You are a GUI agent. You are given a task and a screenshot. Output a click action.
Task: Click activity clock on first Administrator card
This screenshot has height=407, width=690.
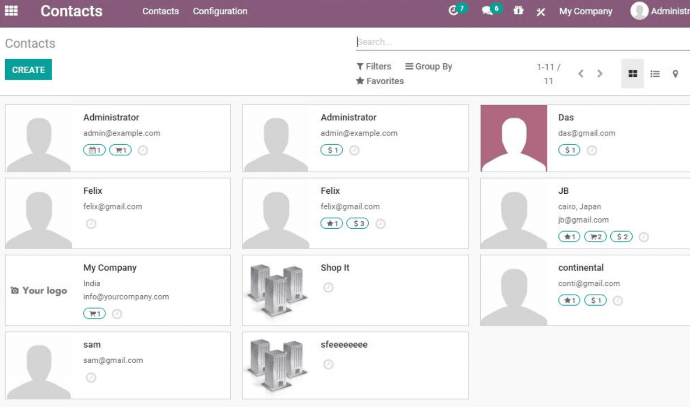pyautogui.click(x=143, y=150)
